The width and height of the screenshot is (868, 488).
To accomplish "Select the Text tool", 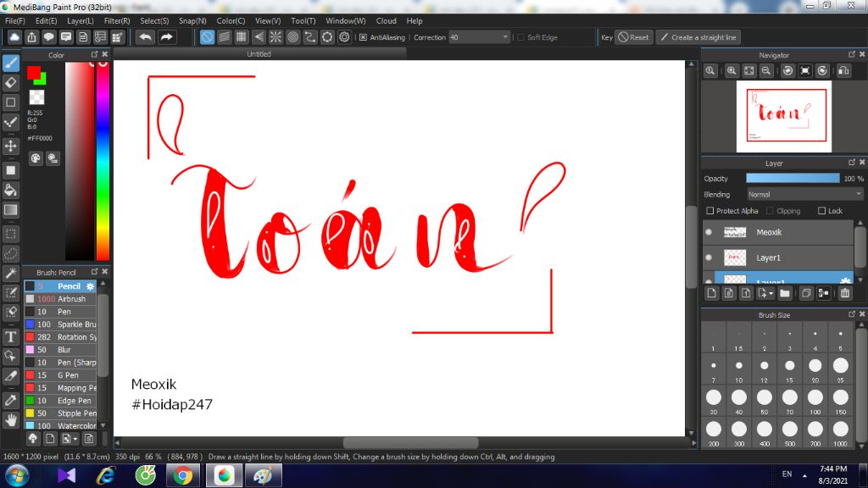I will 10,336.
